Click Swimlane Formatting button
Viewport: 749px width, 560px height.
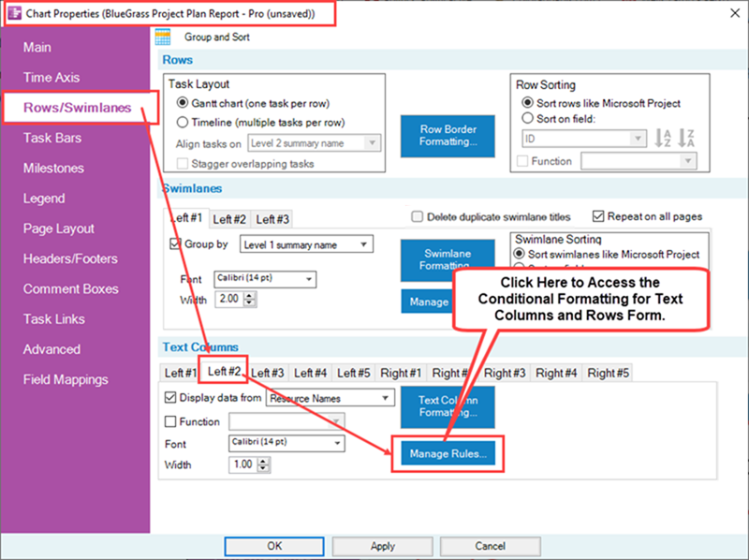448,259
